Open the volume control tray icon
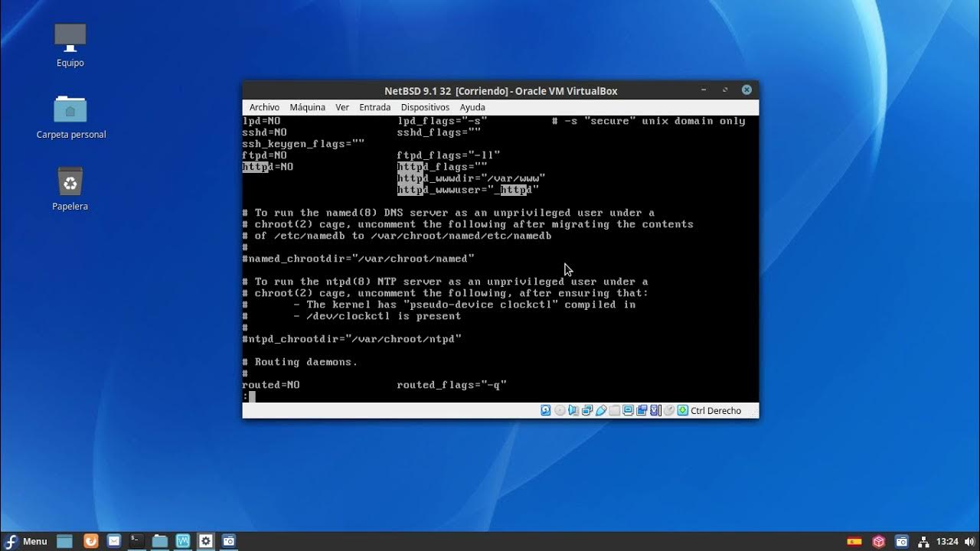 (x=971, y=541)
